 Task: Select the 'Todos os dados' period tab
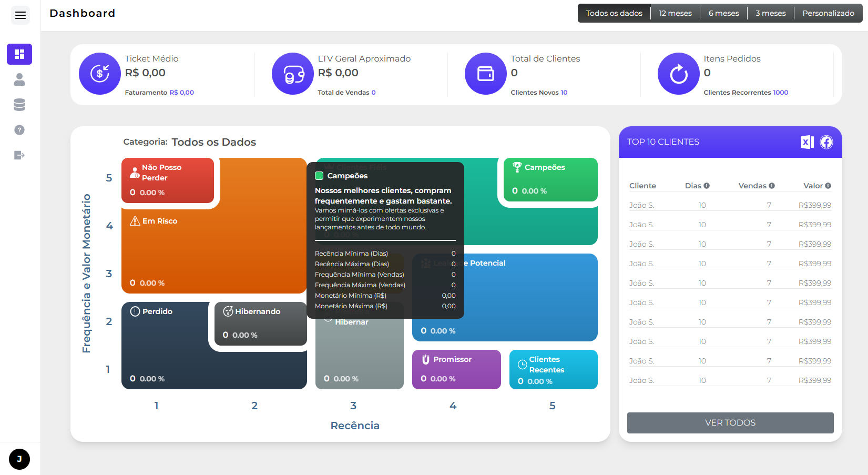(x=614, y=13)
